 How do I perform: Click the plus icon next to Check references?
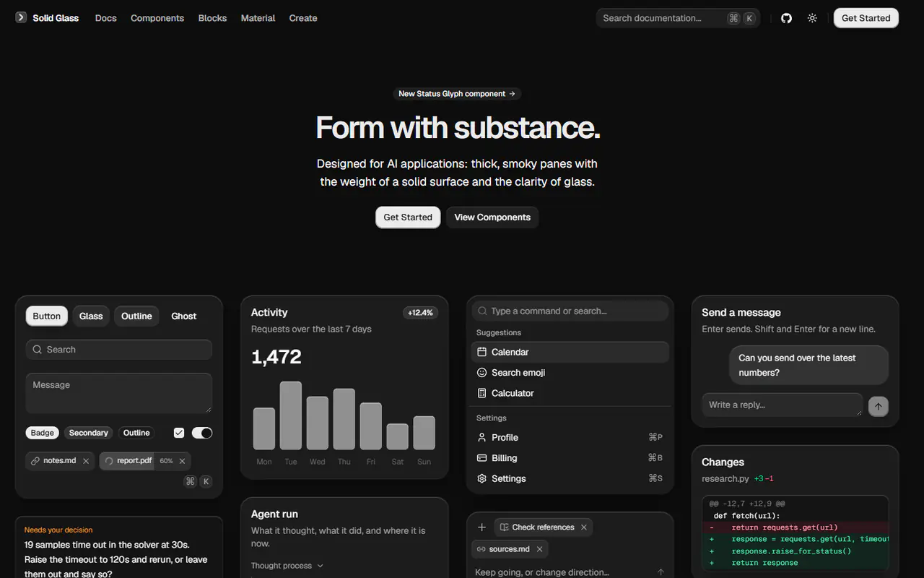tap(482, 527)
